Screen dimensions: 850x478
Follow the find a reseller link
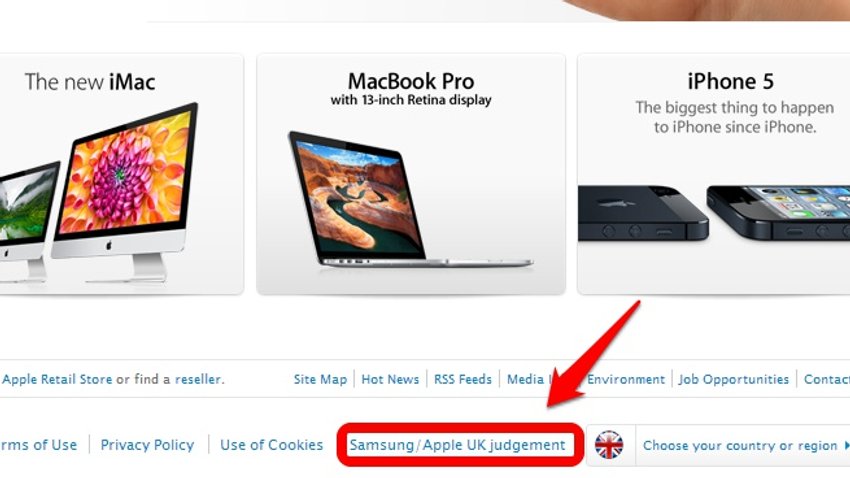tap(198, 379)
